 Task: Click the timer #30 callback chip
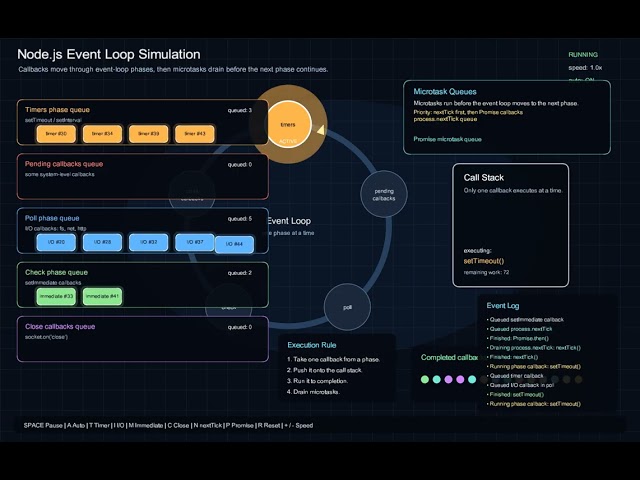point(56,134)
